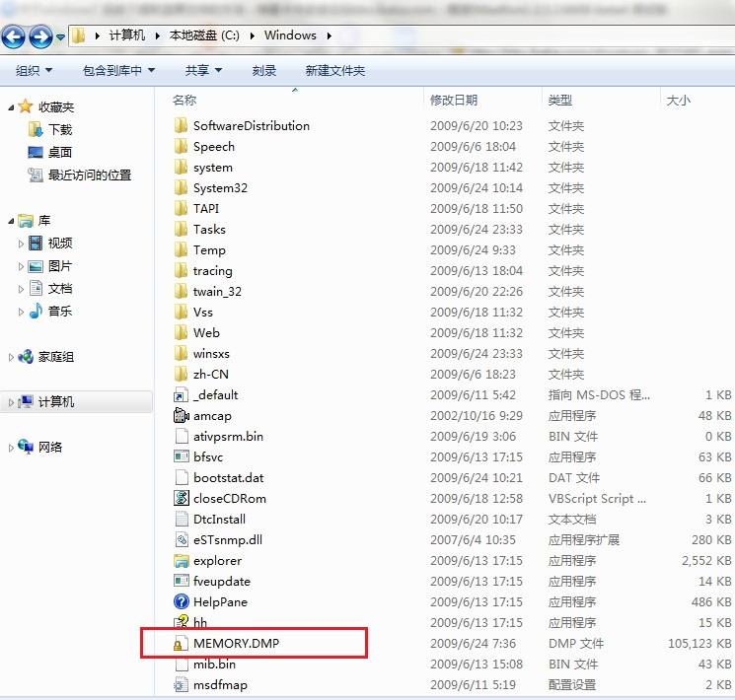Select the bfsvc application icon
Screen dimensions: 735x700
pos(181,456)
